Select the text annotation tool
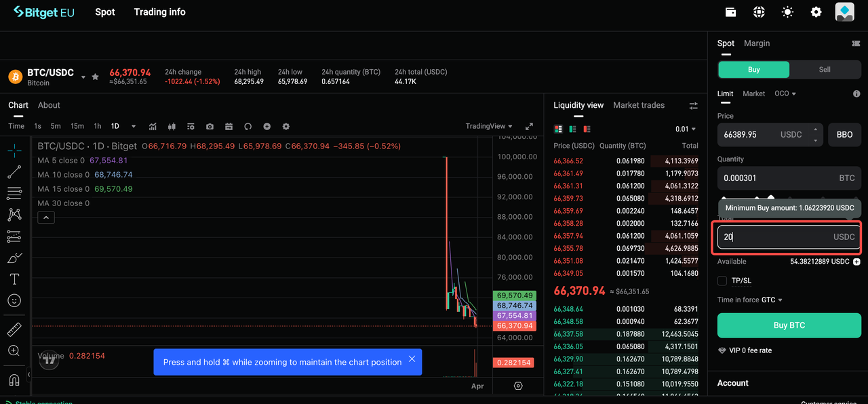The height and width of the screenshot is (404, 868). click(x=14, y=279)
